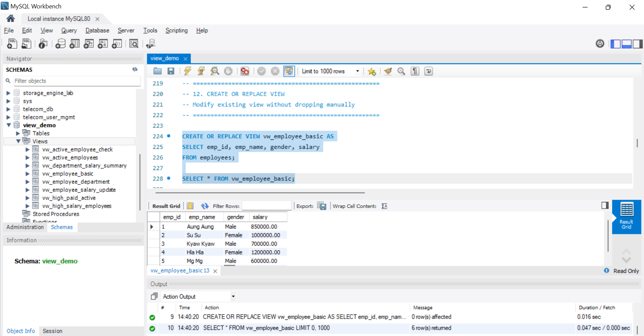Viewport: 644px width, 336px height.
Task: Reconnect to DBMS toolbar icon
Action: [x=151, y=44]
